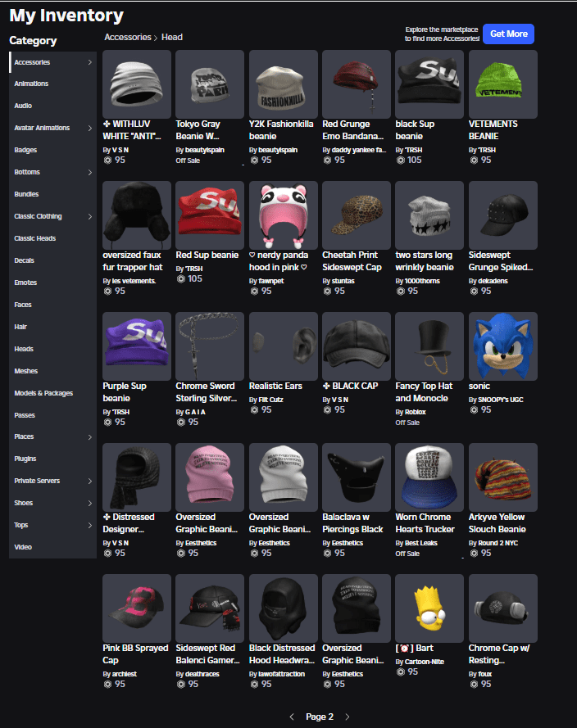
Task: Go to the next inventory page arrow
Action: (347, 717)
